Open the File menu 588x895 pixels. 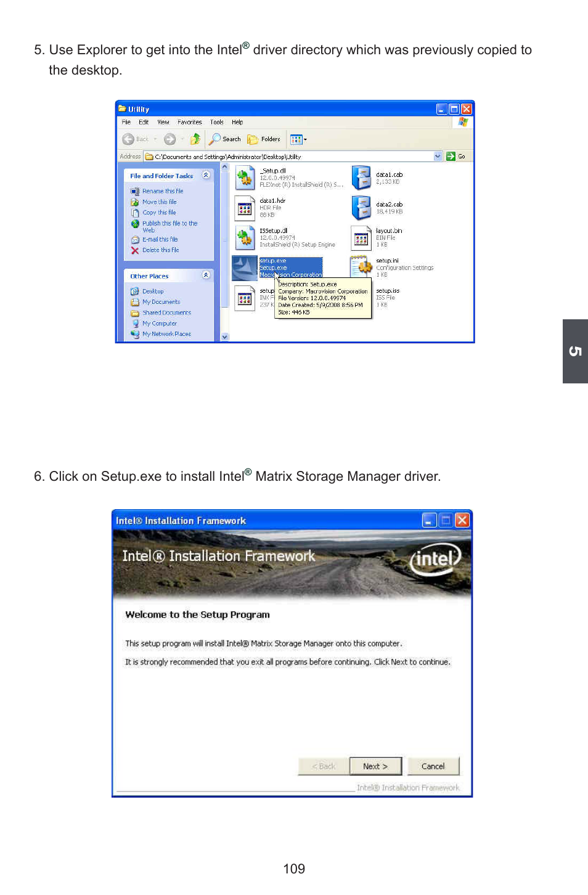click(126, 122)
